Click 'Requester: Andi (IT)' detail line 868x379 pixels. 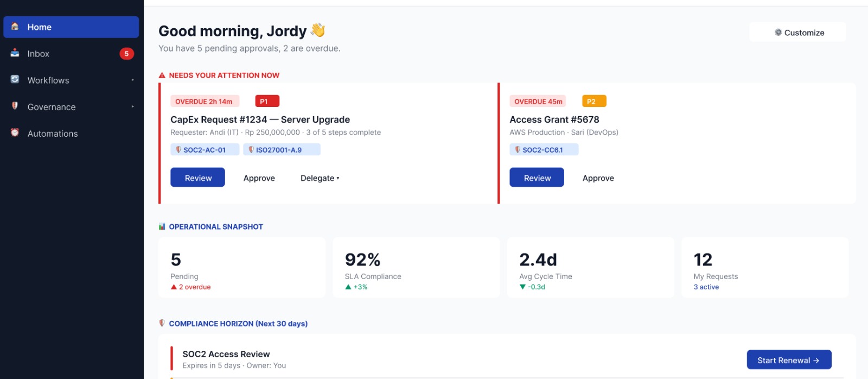click(276, 132)
